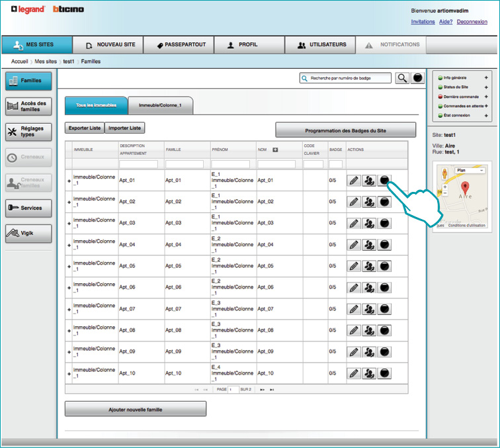This screenshot has width=500, height=448.
Task: Open the Utilisateurs top menu tab
Action: (x=321, y=45)
